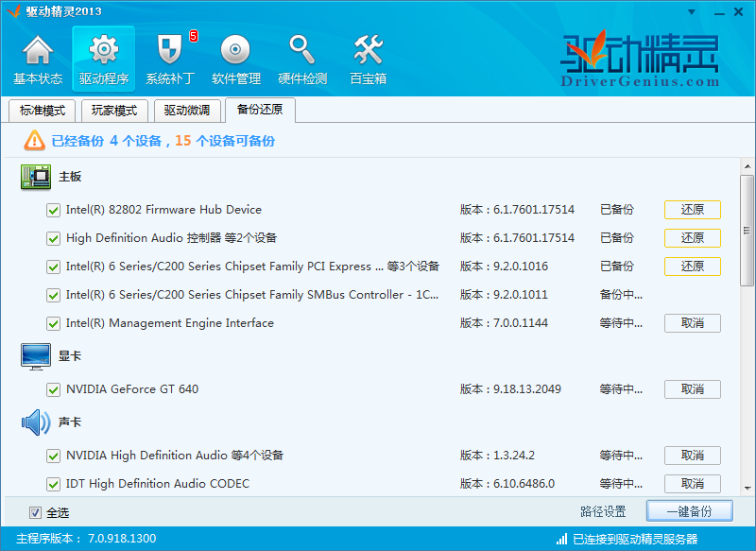The height and width of the screenshot is (551, 756).
Task: Click version text 9.18.13.2049
Action: pos(527,389)
